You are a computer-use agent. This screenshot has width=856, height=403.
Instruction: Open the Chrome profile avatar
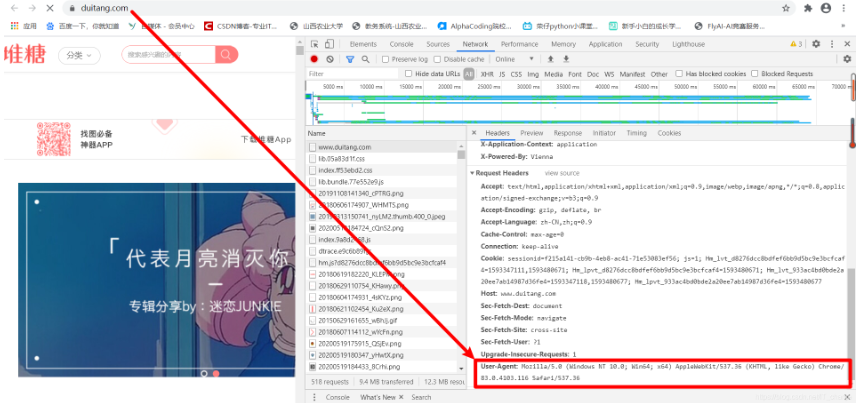tap(826, 8)
